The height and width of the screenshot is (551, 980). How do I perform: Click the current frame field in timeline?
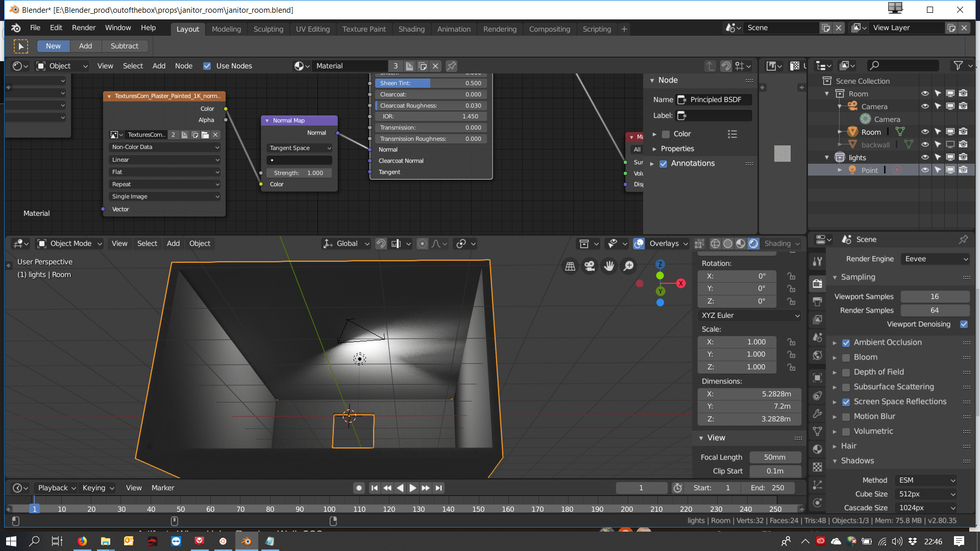coord(641,488)
